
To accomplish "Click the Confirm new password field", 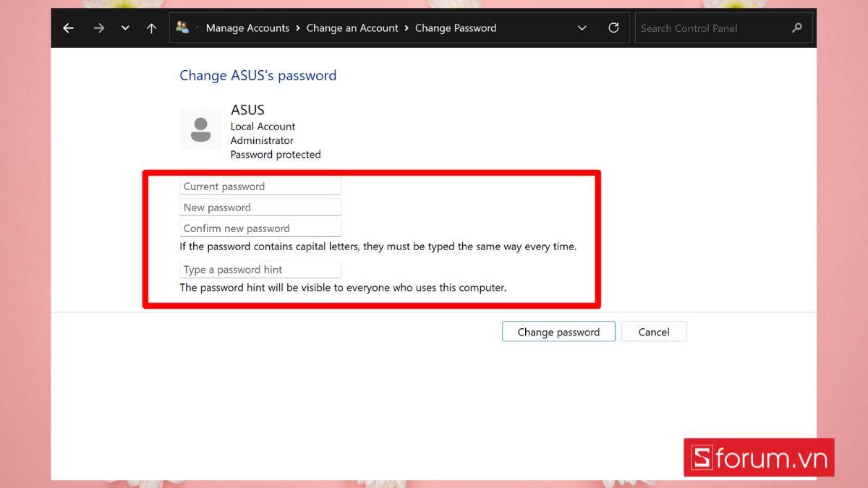I will pyautogui.click(x=260, y=228).
